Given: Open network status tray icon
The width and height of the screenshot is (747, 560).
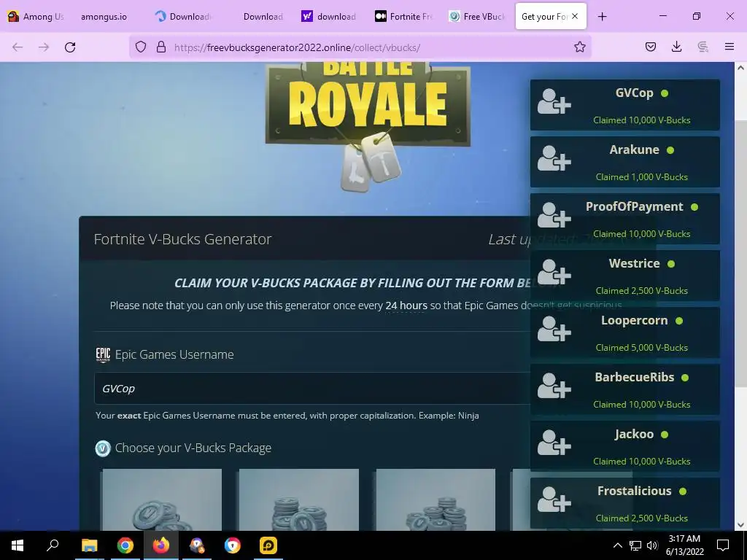Looking at the screenshot, I should coord(635,545).
